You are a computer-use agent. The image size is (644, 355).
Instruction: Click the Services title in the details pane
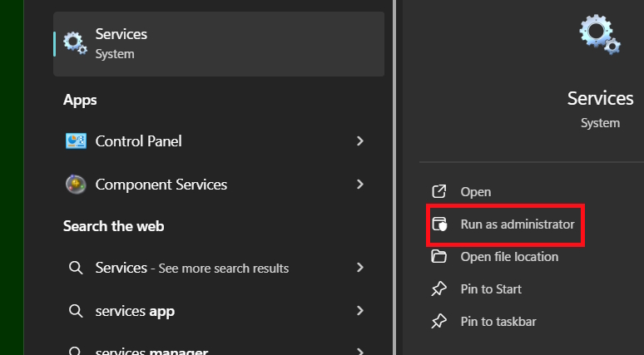point(600,98)
